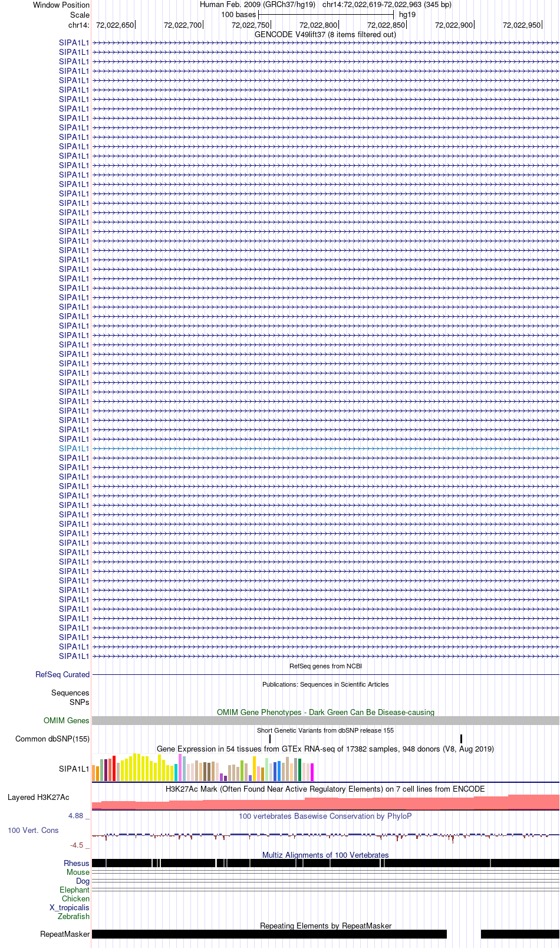This screenshot has height=948, width=560.
Task: Click the chr14:72,022,619-72,022,963 (345 bp) position text
Action: (387, 5)
